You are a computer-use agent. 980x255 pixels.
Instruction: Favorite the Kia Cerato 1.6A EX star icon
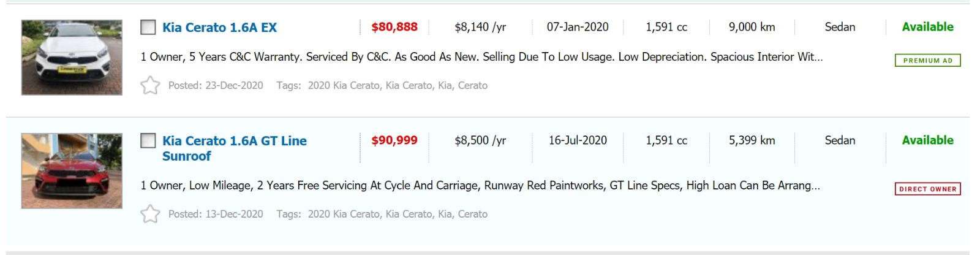[150, 85]
